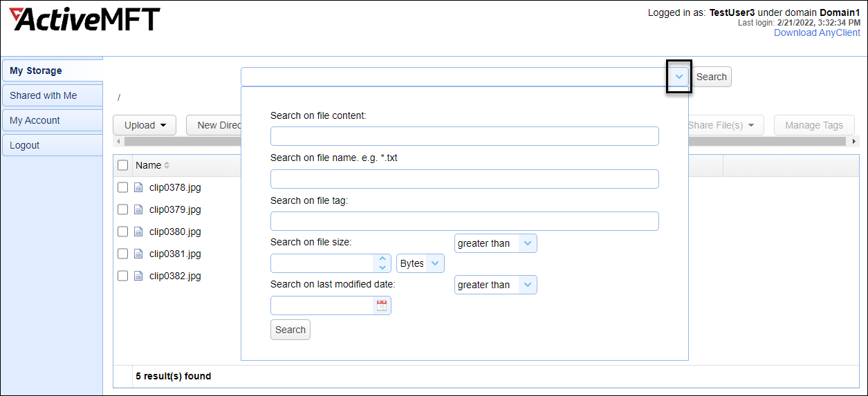Click the Name column header
Screen dimensions: 868x396
(148, 165)
